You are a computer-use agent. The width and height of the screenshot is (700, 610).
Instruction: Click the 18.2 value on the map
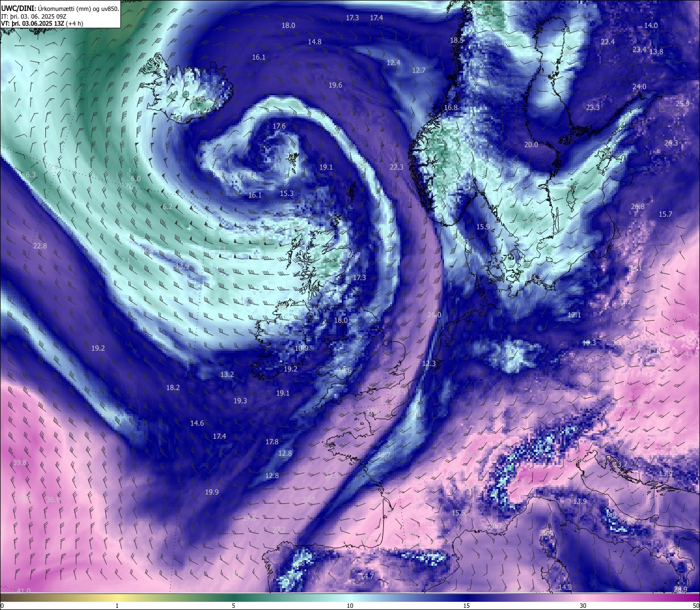tap(173, 387)
